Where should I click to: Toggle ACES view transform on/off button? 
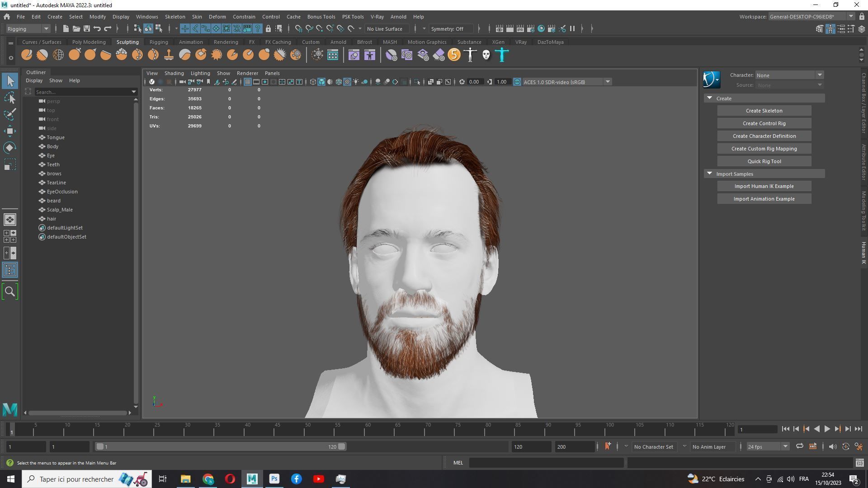pyautogui.click(x=517, y=82)
